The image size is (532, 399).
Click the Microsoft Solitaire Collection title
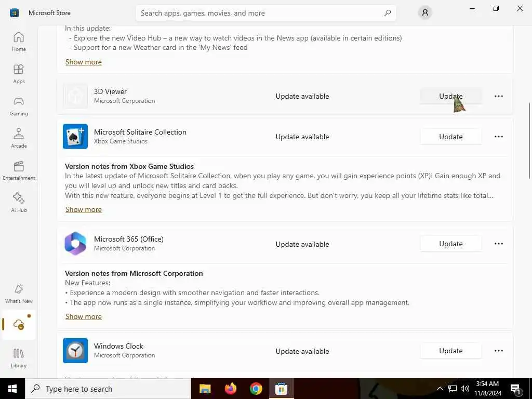click(140, 132)
